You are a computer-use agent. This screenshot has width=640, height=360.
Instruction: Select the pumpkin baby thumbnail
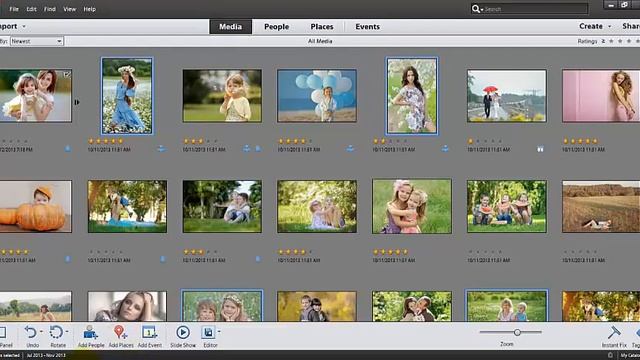coord(35,207)
